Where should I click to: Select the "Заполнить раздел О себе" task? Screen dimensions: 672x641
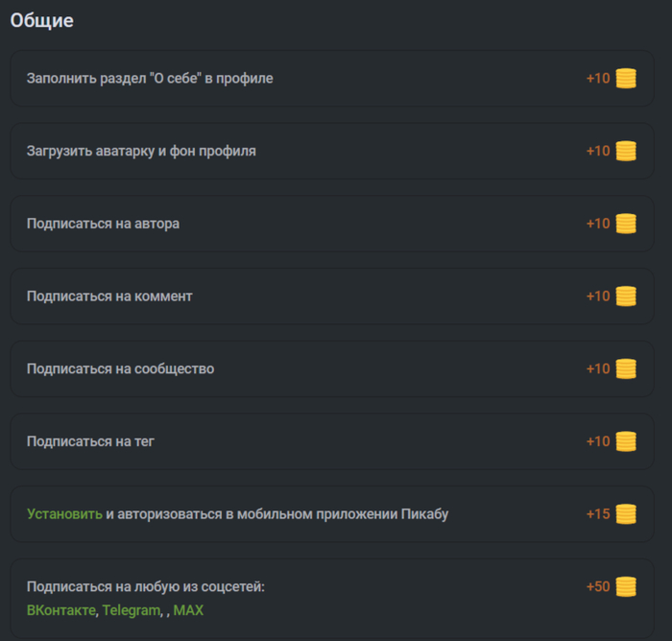[150, 79]
